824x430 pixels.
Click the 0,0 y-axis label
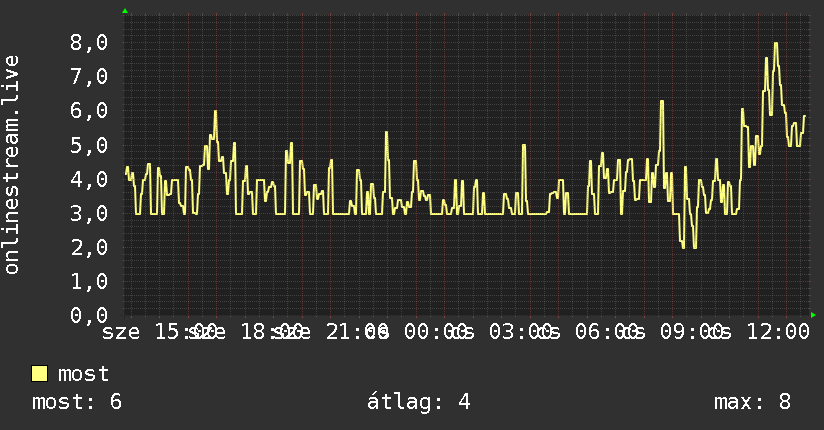[89, 315]
